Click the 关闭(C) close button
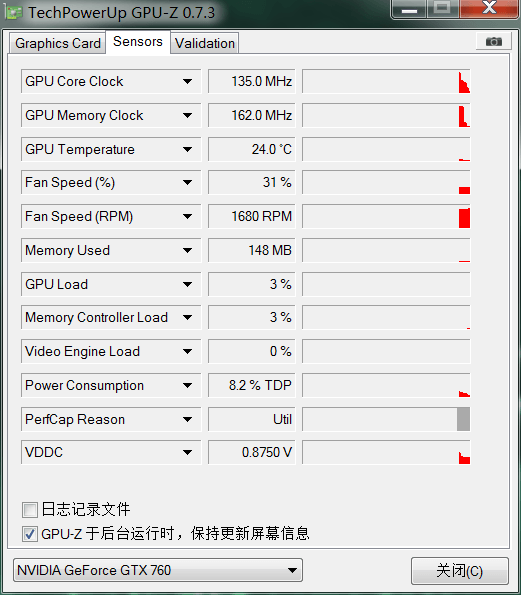The height and width of the screenshot is (595, 521). pos(460,571)
